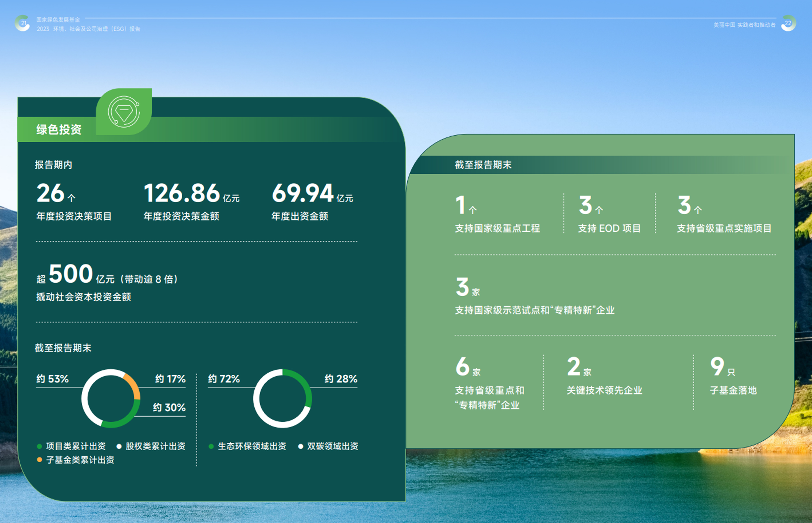The width and height of the screenshot is (812, 523).
Task: Click the 支持国家级重点工程 label
Action: coord(497,228)
